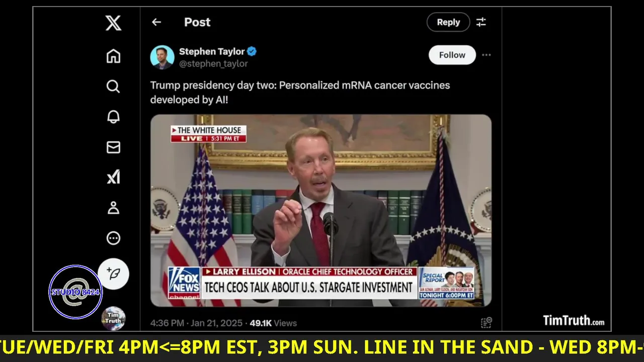Open Notifications bell icon
644x362 pixels.
[113, 117]
